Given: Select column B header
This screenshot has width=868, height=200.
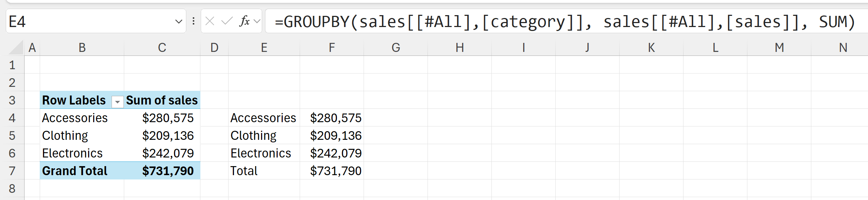Looking at the screenshot, I should pyautogui.click(x=82, y=48).
